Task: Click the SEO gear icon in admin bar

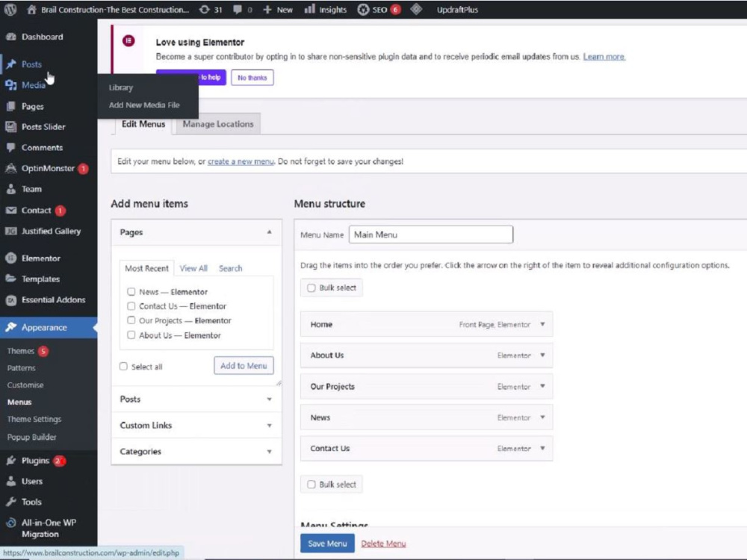Action: (x=363, y=10)
